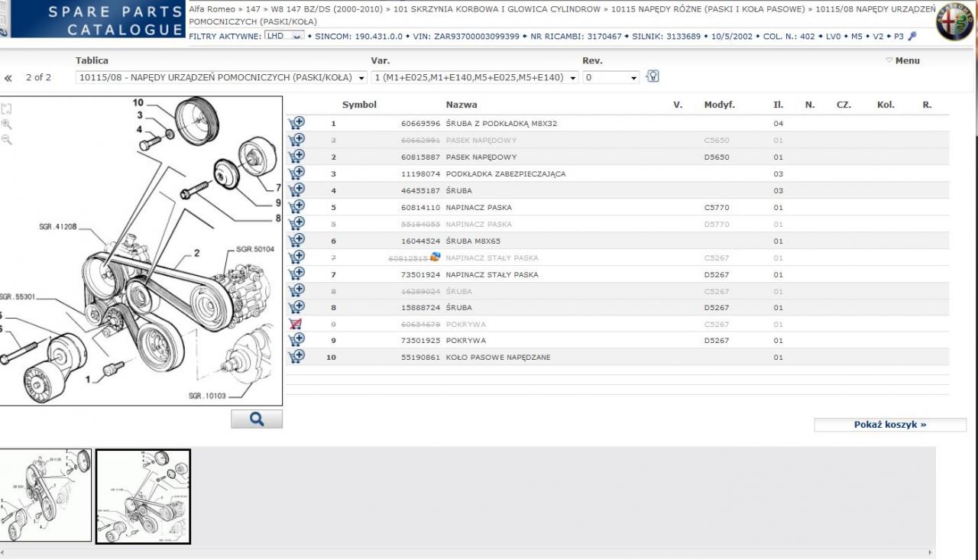Zoom in on the parts diagram
978x560 pixels.
(6, 124)
